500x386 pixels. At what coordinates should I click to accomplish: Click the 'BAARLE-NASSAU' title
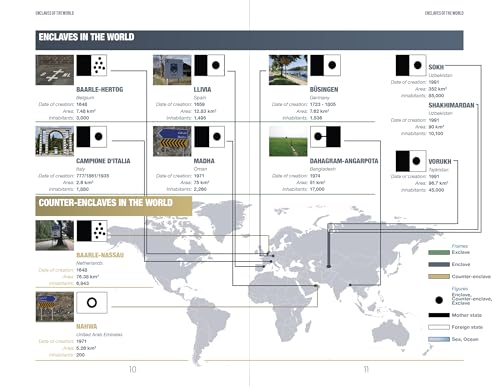click(100, 255)
